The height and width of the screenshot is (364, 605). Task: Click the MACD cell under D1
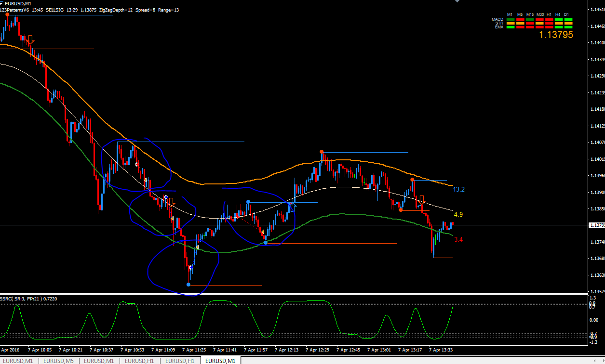[568, 19]
